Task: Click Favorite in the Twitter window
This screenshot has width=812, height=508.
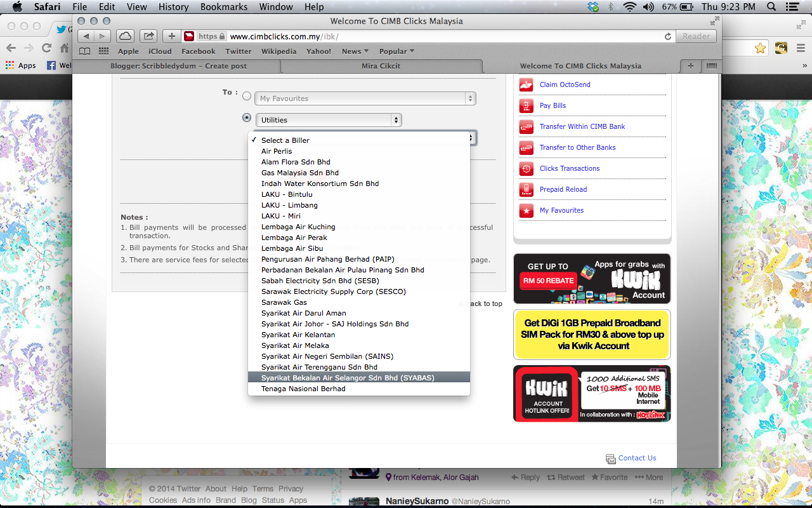Action: (x=609, y=478)
